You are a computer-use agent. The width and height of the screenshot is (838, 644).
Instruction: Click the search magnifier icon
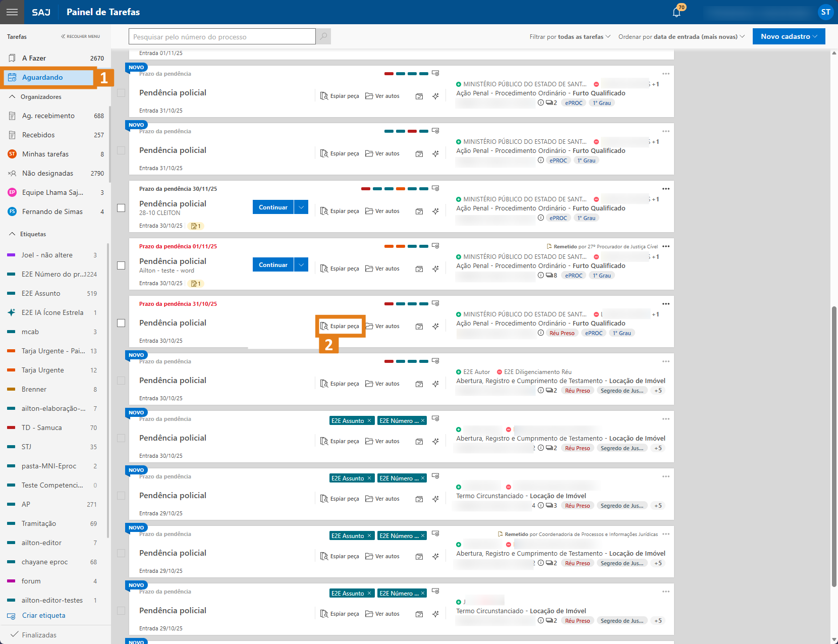coord(323,36)
